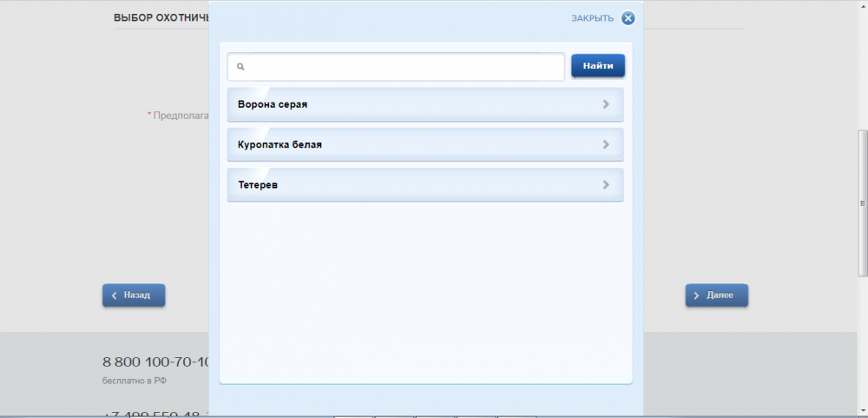Go back with the Назад button
868x418 pixels.
[x=134, y=295]
